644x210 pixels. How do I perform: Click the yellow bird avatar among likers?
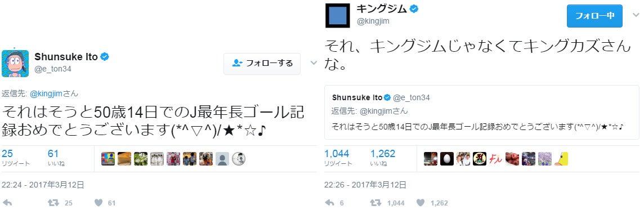pos(561,159)
